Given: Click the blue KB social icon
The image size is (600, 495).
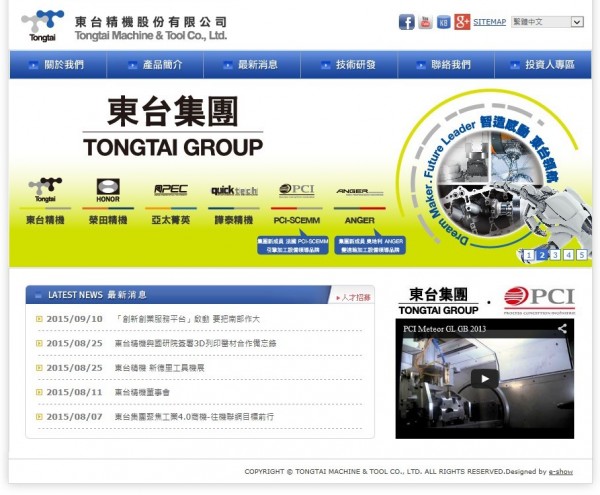Looking at the screenshot, I should [443, 23].
